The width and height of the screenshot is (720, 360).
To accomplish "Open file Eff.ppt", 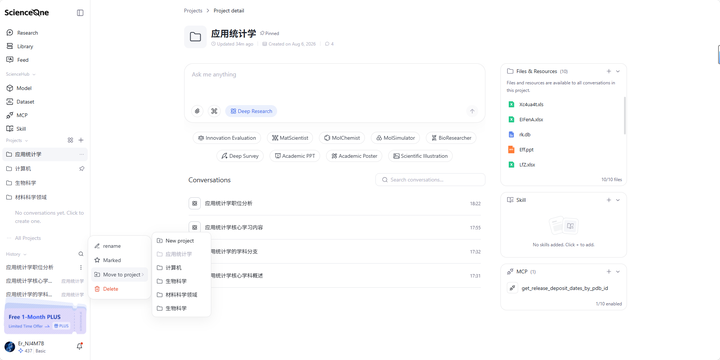I will 526,150.
